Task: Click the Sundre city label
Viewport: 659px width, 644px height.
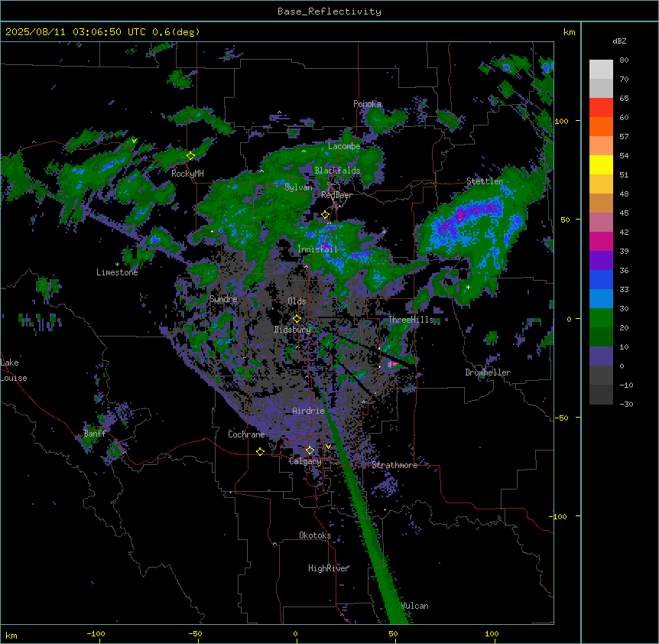Action: [223, 299]
